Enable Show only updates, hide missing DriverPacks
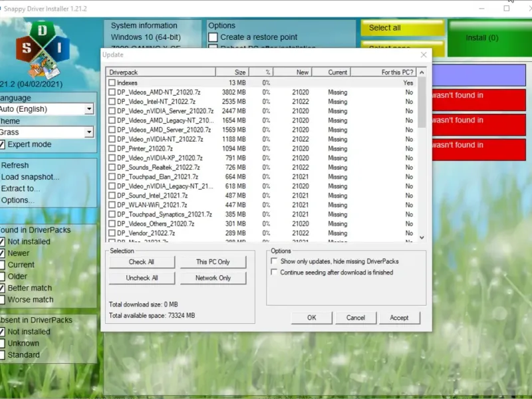 coord(274,261)
